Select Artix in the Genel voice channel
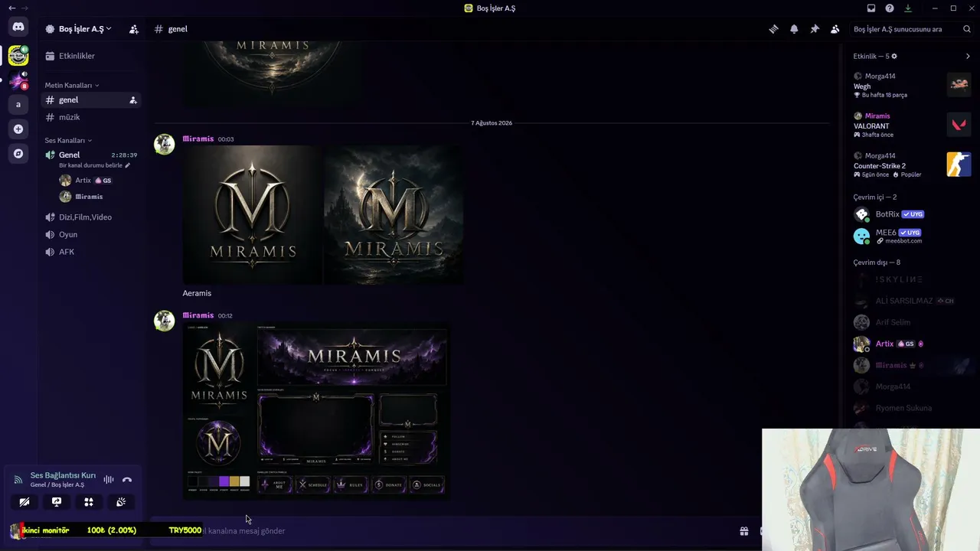 point(98,181)
